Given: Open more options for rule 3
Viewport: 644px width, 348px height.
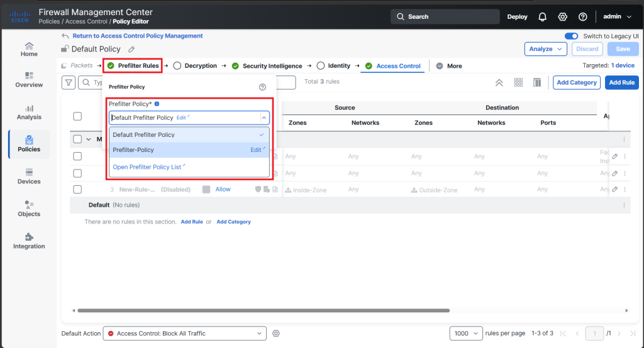Looking at the screenshot, I should coord(625,189).
